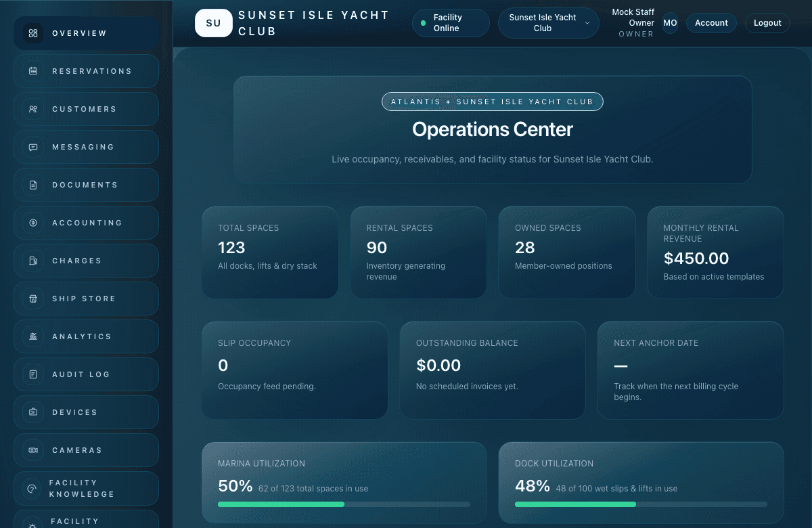Click the Facility Online status pill

451,23
